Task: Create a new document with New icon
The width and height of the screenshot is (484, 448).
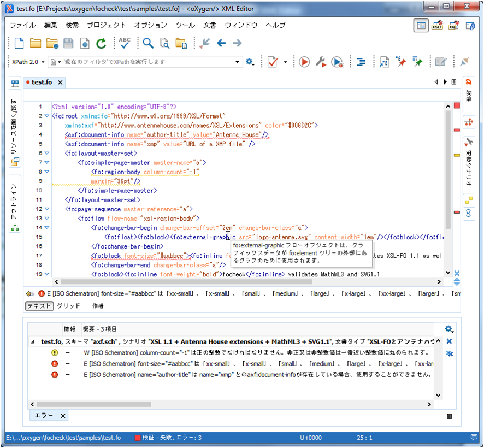Action: (x=19, y=43)
